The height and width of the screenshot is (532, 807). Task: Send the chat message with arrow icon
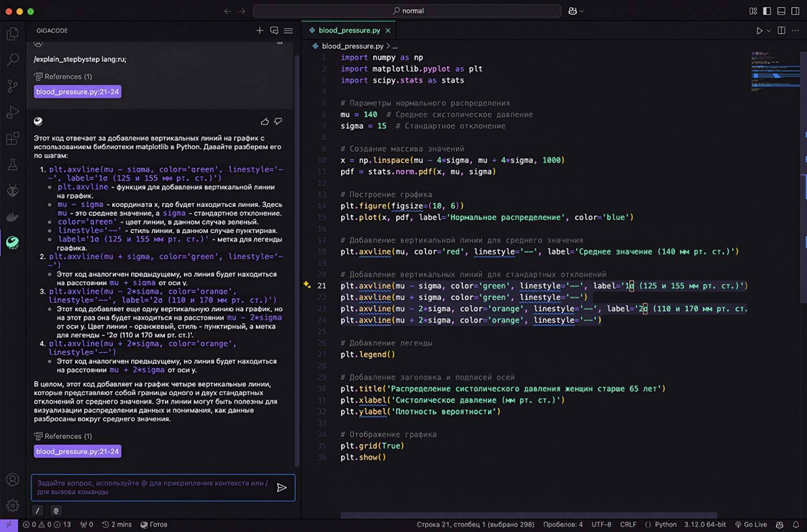(281, 487)
